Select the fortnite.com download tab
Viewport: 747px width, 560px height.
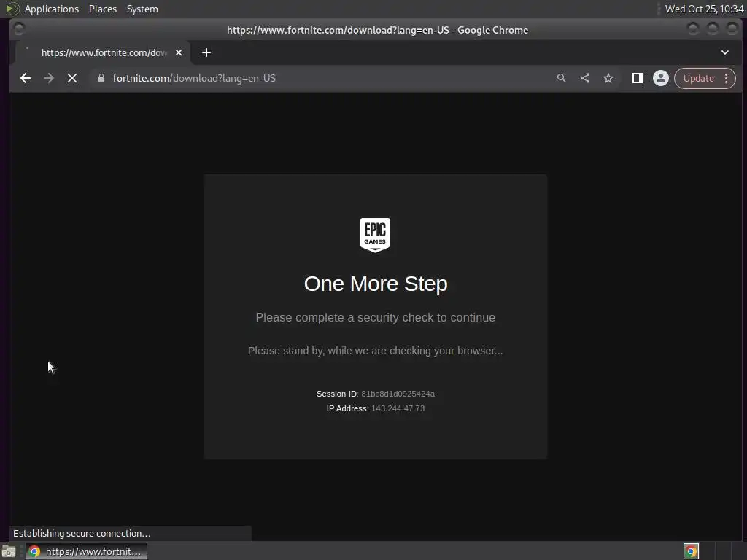pyautogui.click(x=103, y=52)
